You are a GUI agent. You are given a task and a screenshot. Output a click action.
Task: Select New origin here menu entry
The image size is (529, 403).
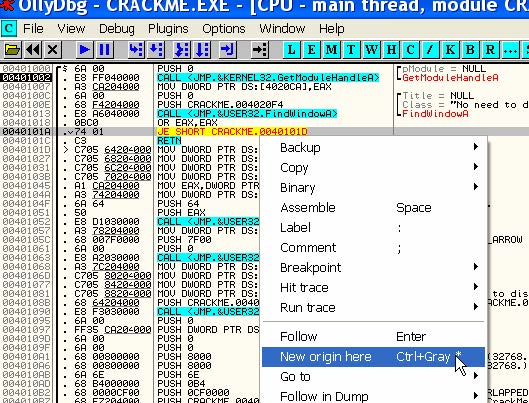373,357
